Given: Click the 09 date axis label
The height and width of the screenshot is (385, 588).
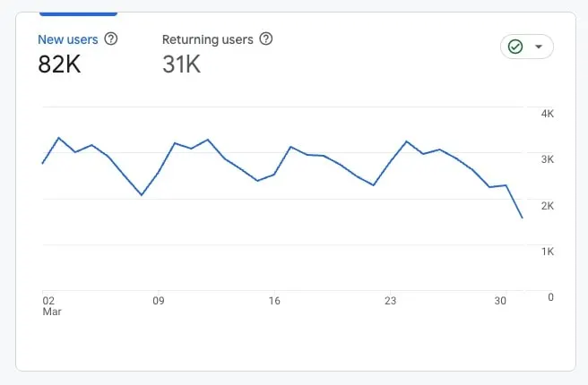Looking at the screenshot, I should point(159,301).
